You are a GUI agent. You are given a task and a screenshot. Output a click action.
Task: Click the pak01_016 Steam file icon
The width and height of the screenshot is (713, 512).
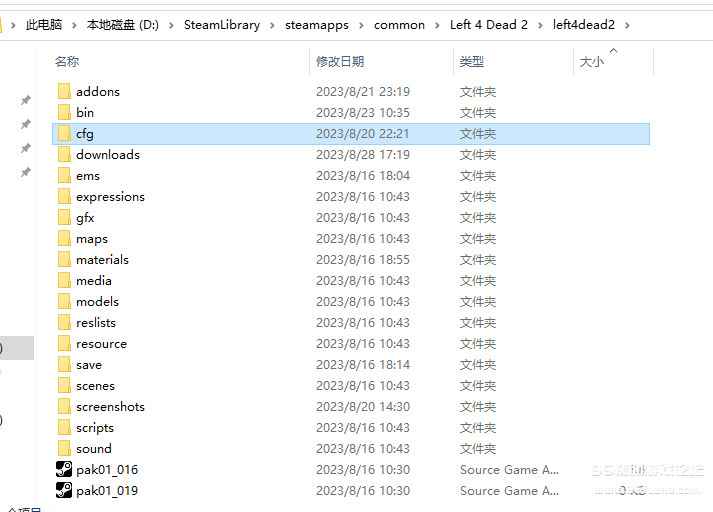pyautogui.click(x=64, y=469)
